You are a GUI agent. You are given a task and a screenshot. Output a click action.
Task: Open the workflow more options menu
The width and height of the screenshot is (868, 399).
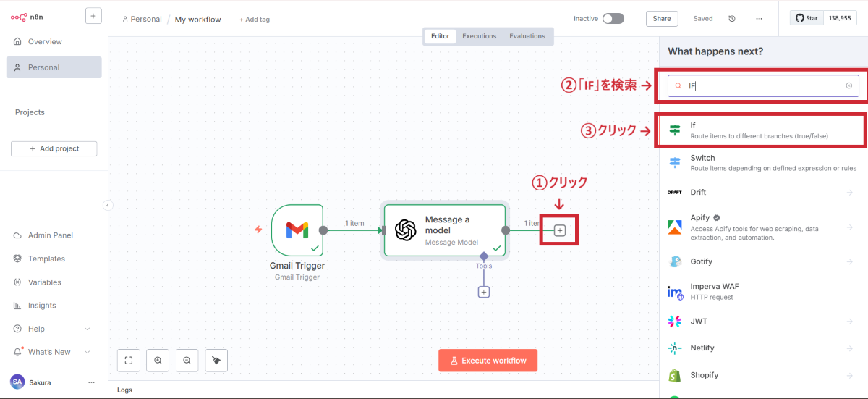pos(758,19)
